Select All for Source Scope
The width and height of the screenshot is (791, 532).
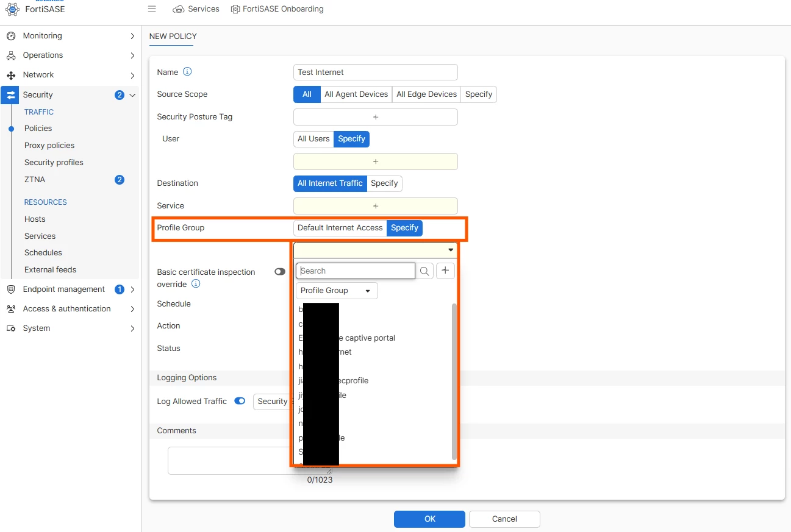[307, 94]
